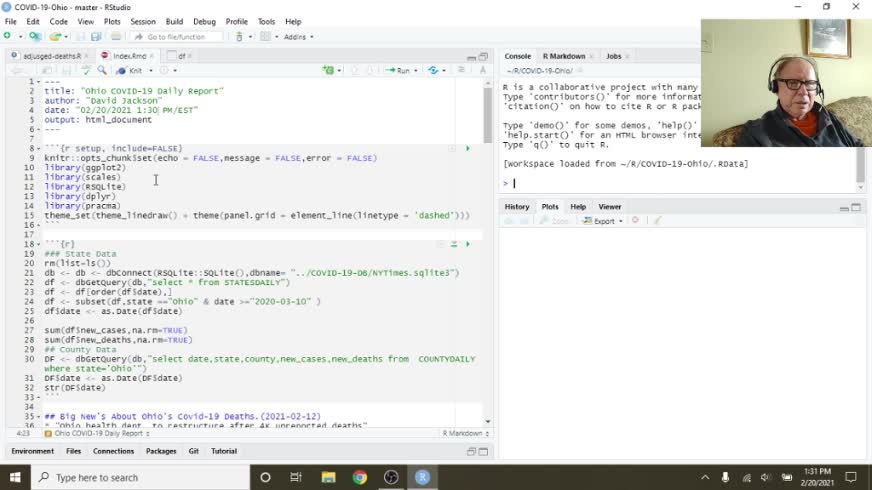Open find and replace magnifier icon
Image resolution: width=872 pixels, height=490 pixels.
102,70
